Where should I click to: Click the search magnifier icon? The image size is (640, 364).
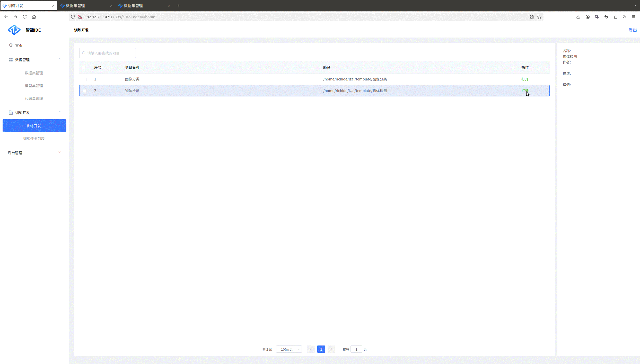pos(84,53)
